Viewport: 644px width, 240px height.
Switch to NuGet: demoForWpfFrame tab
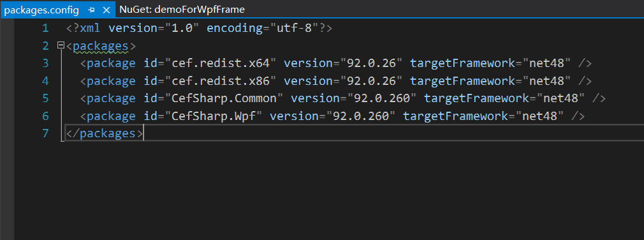click(182, 10)
